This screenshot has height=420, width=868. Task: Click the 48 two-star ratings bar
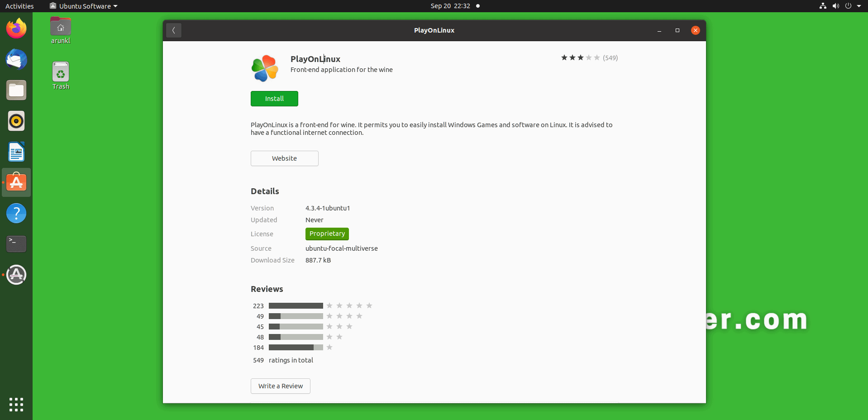(296, 337)
